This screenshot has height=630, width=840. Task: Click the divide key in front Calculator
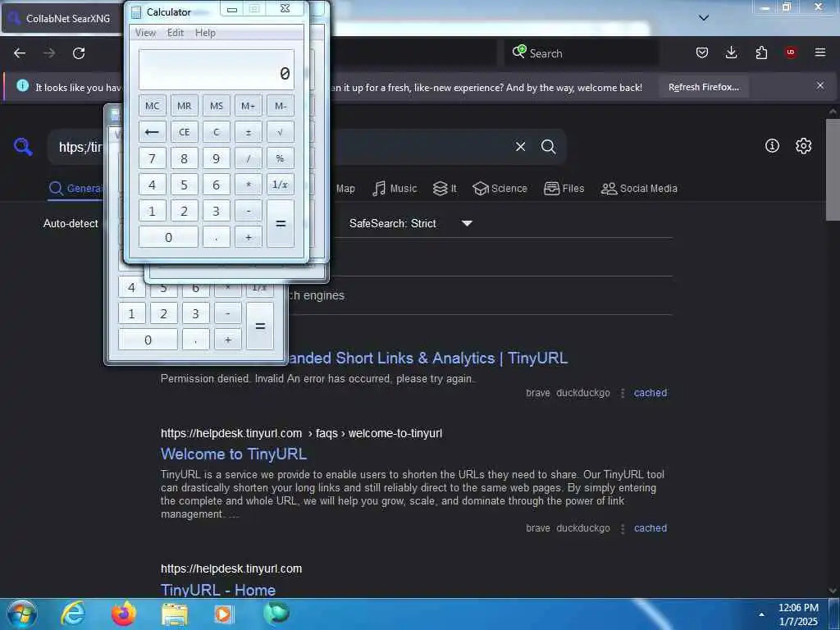248,158
